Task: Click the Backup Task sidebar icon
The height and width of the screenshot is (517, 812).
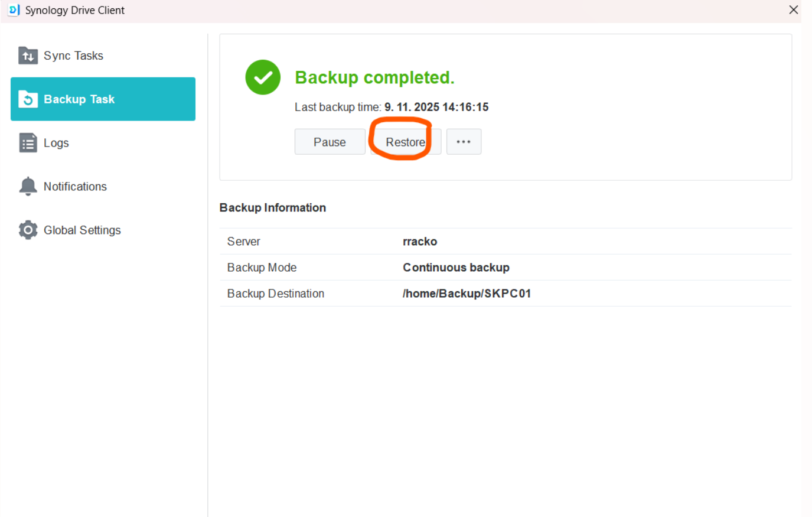Action: pos(28,99)
